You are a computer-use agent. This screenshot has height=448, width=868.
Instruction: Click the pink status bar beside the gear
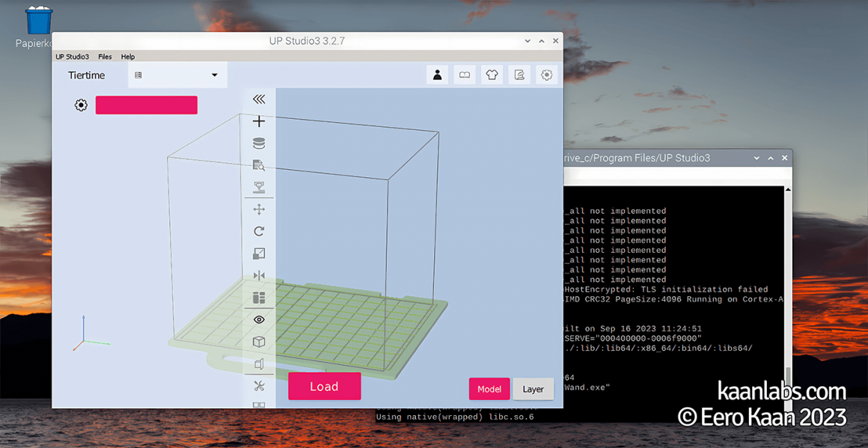point(147,105)
